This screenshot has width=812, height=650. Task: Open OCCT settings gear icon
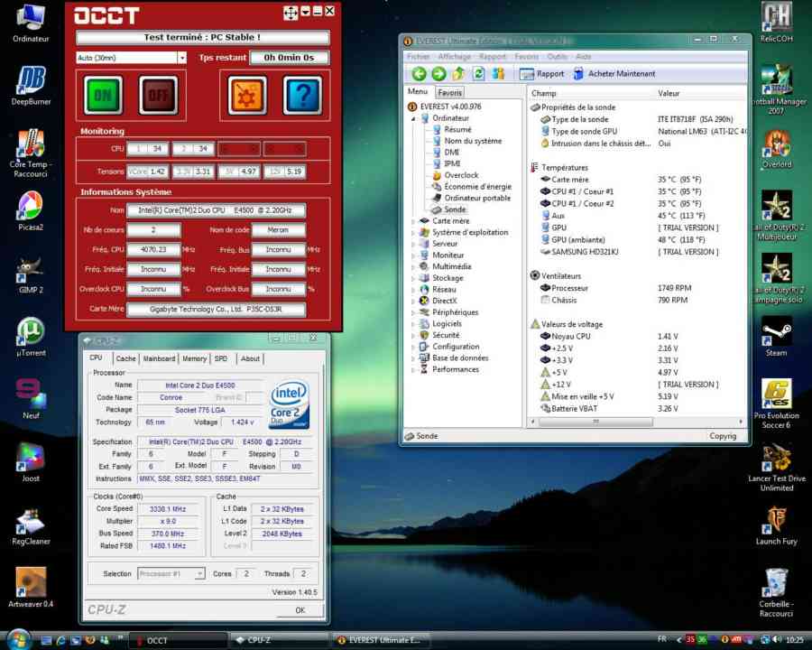tap(247, 96)
